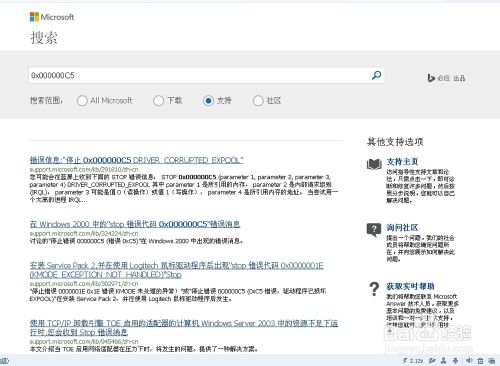The height and width of the screenshot is (366, 500).
Task: Click the open book support homepage icon
Action: pyautogui.click(x=374, y=164)
